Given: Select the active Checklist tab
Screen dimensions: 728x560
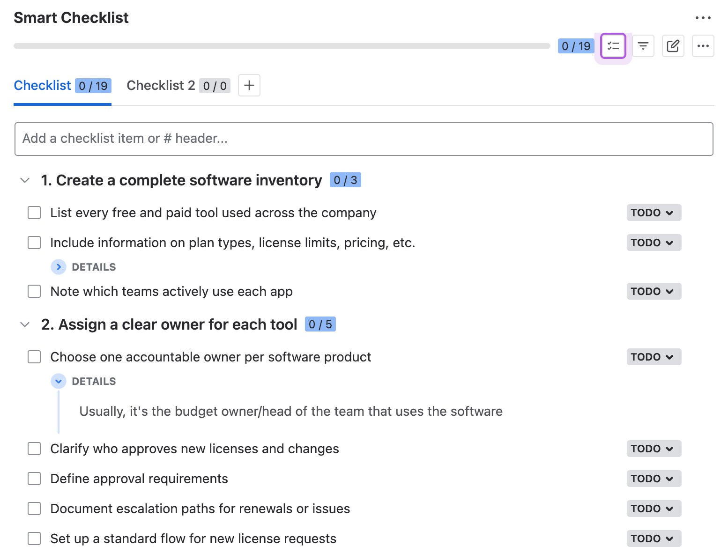Looking at the screenshot, I should [42, 85].
